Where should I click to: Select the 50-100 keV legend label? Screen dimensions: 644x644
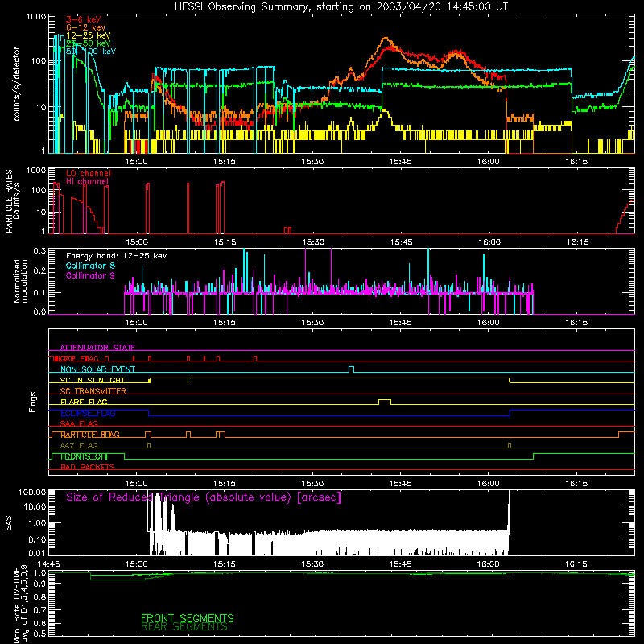click(91, 52)
